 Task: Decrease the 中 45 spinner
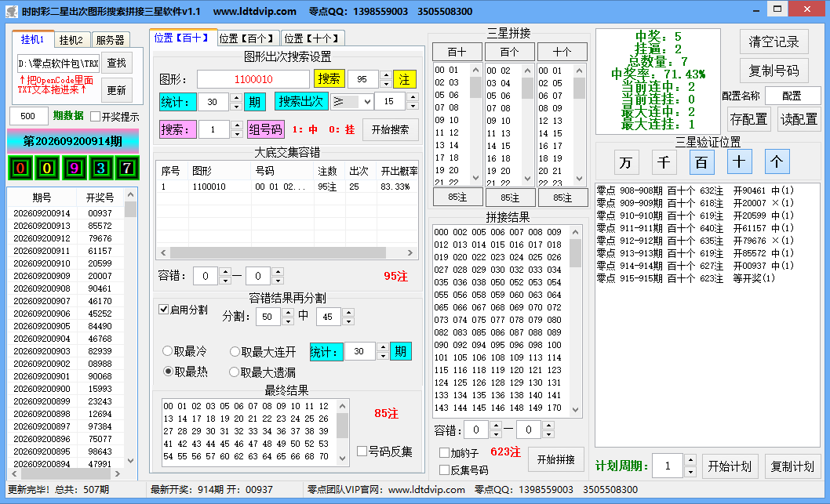[x=348, y=321]
